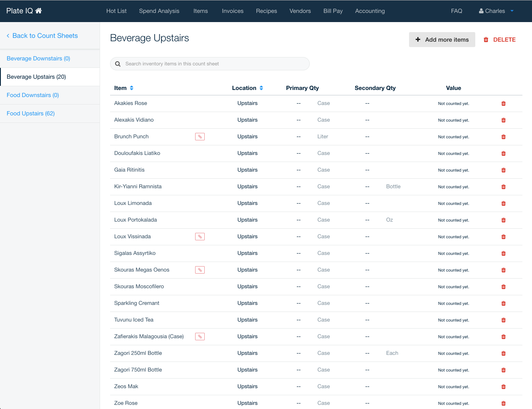Viewport: 532px width, 409px height.
Task: Click Liter unit in Brunch Punch row
Action: click(x=323, y=137)
